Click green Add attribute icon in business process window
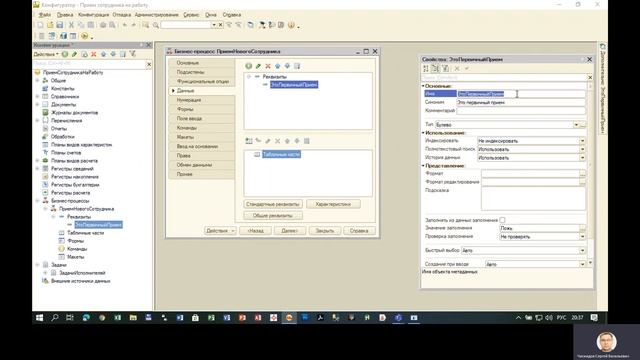This screenshot has width=640, height=360. (x=249, y=66)
